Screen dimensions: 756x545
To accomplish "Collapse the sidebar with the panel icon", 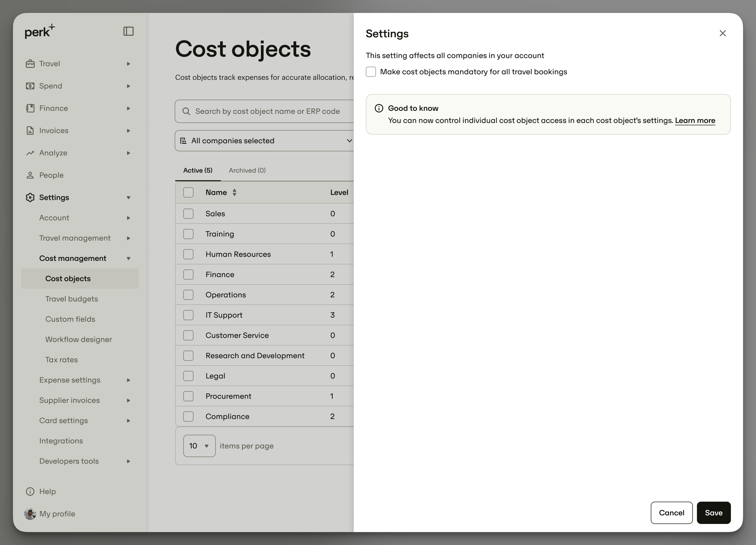I will tap(128, 31).
